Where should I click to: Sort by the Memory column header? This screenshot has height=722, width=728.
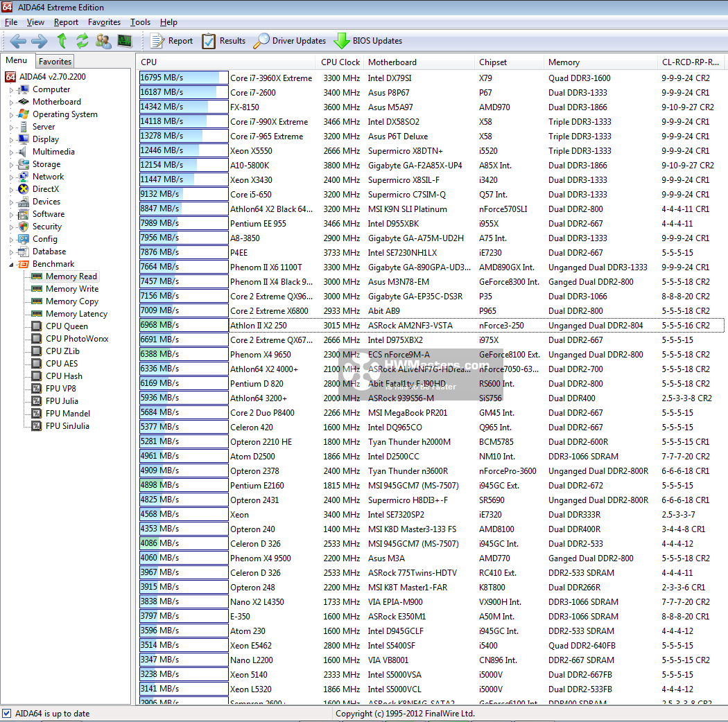click(x=601, y=62)
